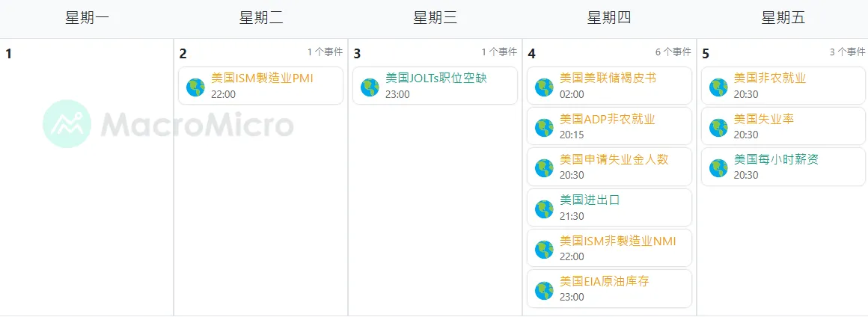
Task: Click globe icon beside 美国EIA原油库存
Action: point(545,289)
